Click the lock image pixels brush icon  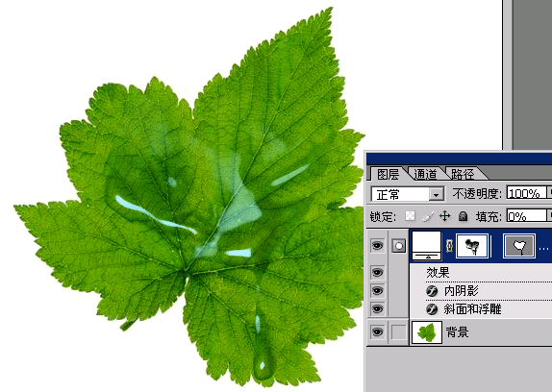tap(427, 216)
